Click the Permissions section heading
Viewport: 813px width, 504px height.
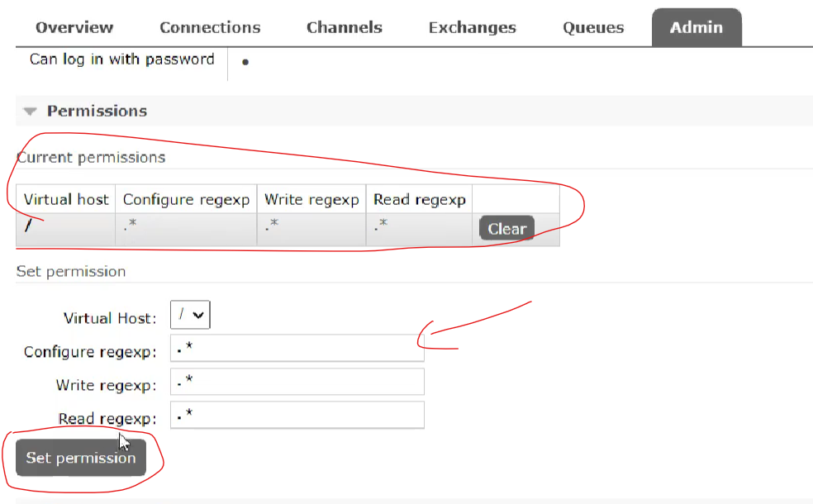tap(97, 111)
